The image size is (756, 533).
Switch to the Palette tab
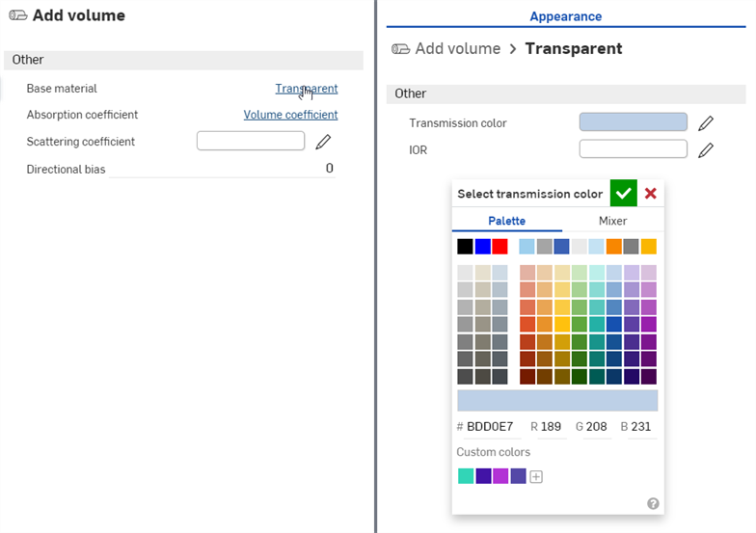(507, 221)
